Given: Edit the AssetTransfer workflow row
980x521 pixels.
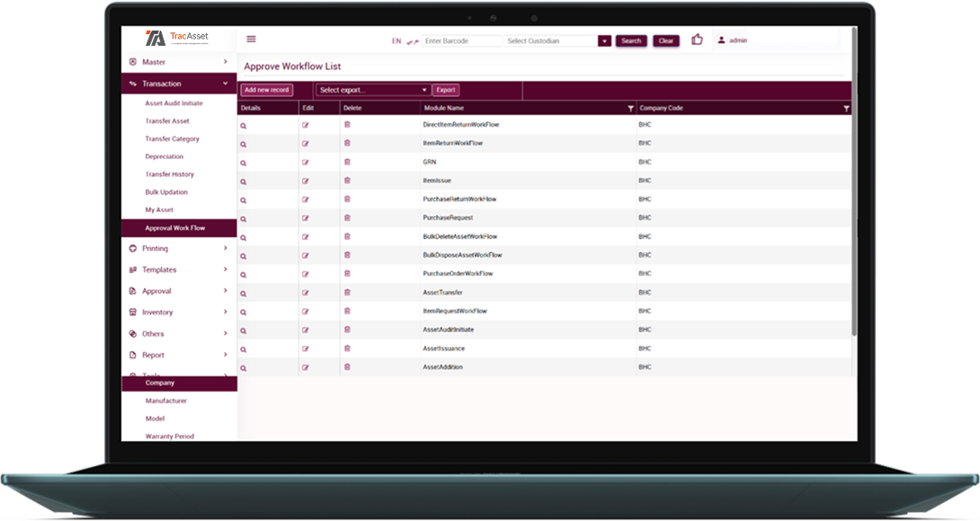Looking at the screenshot, I should click(306, 293).
